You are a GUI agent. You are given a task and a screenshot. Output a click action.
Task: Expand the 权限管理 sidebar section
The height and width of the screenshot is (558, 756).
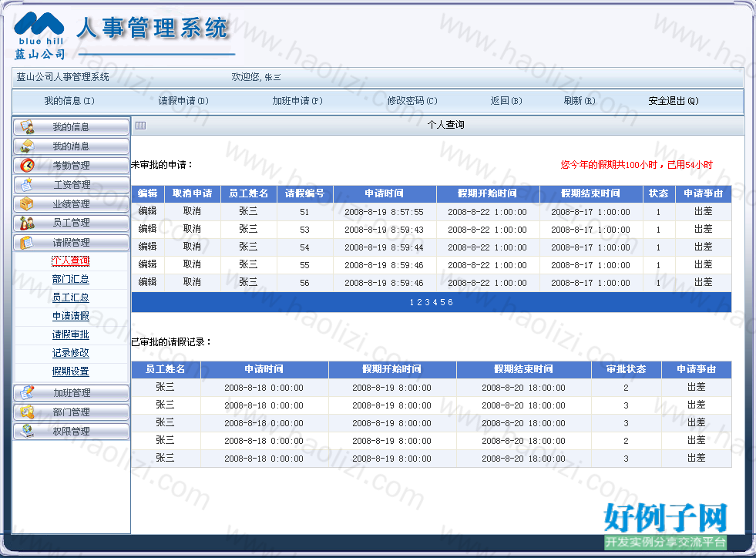pos(72,431)
